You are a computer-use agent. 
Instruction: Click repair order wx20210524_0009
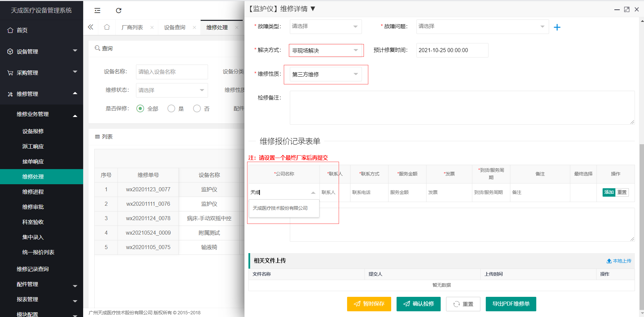point(148,233)
